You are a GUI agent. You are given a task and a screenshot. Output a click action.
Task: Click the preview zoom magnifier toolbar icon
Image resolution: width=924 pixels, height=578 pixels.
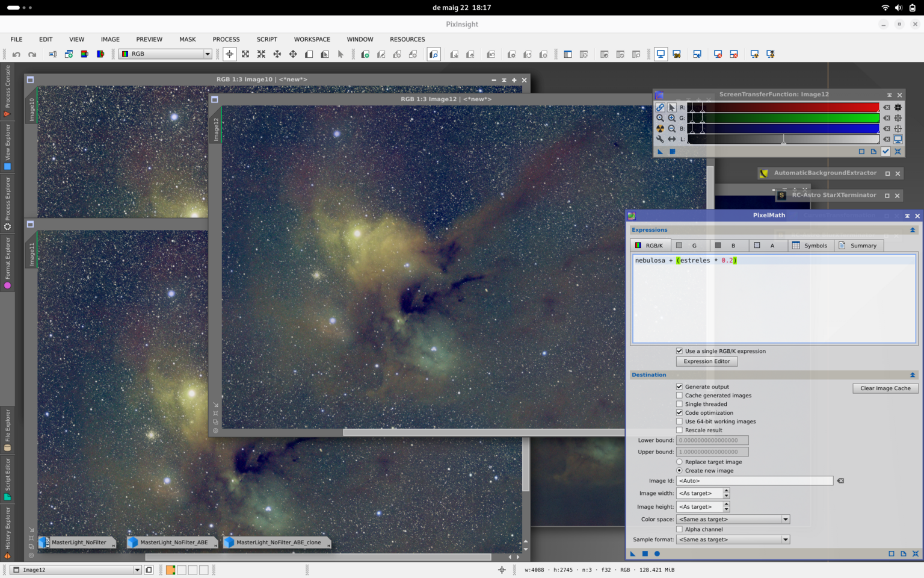click(434, 54)
